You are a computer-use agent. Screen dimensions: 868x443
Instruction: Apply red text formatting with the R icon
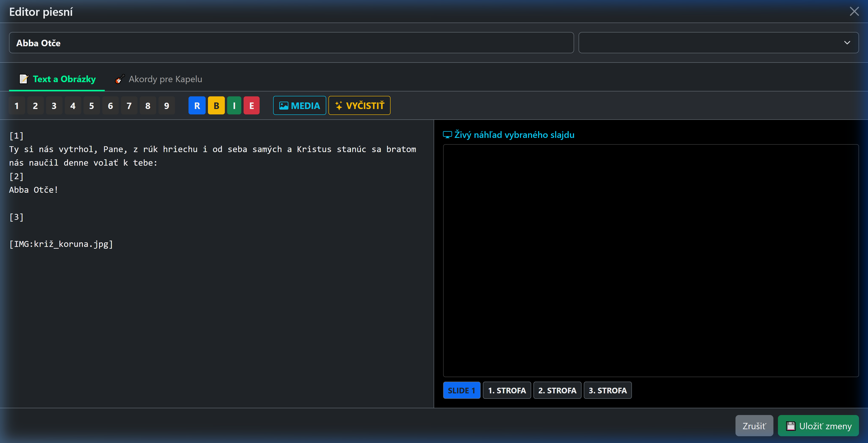tap(197, 105)
